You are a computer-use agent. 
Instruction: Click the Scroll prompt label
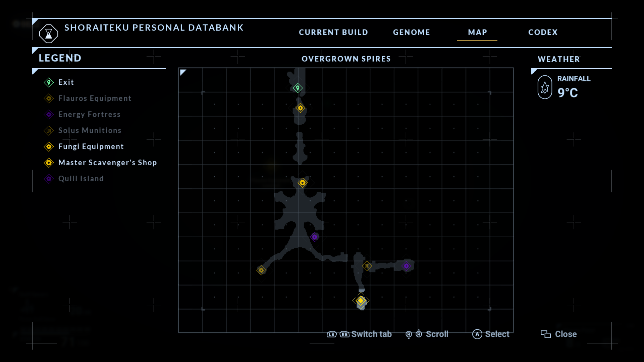(x=437, y=334)
